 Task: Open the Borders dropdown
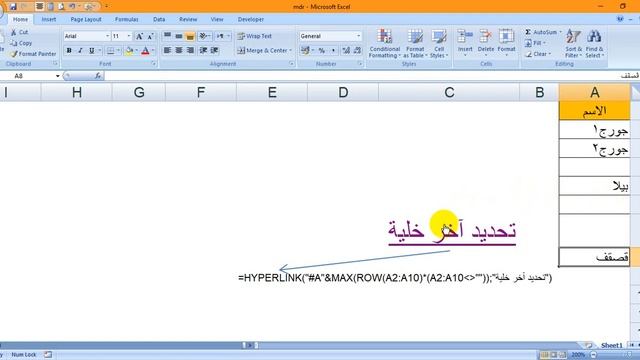(x=118, y=51)
